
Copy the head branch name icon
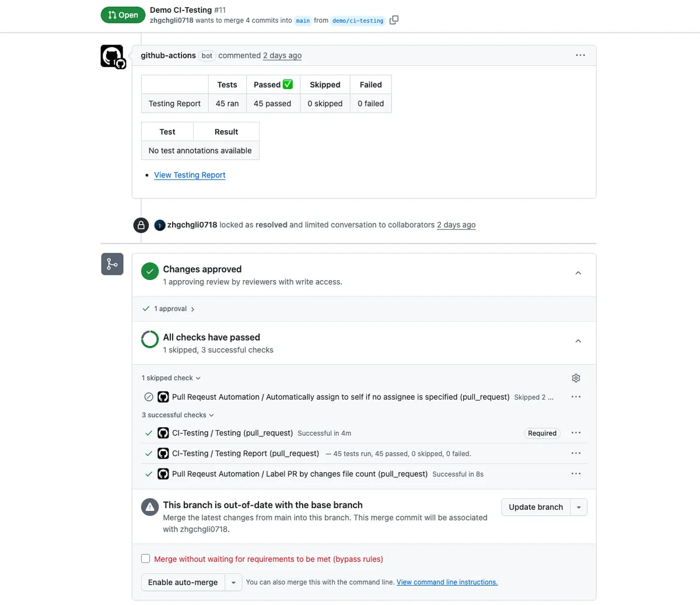[x=394, y=20]
